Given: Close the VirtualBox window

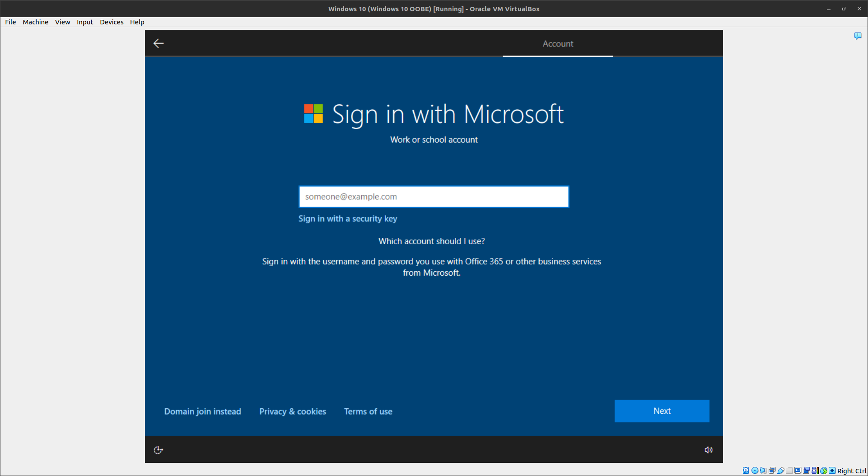Looking at the screenshot, I should click(859, 9).
